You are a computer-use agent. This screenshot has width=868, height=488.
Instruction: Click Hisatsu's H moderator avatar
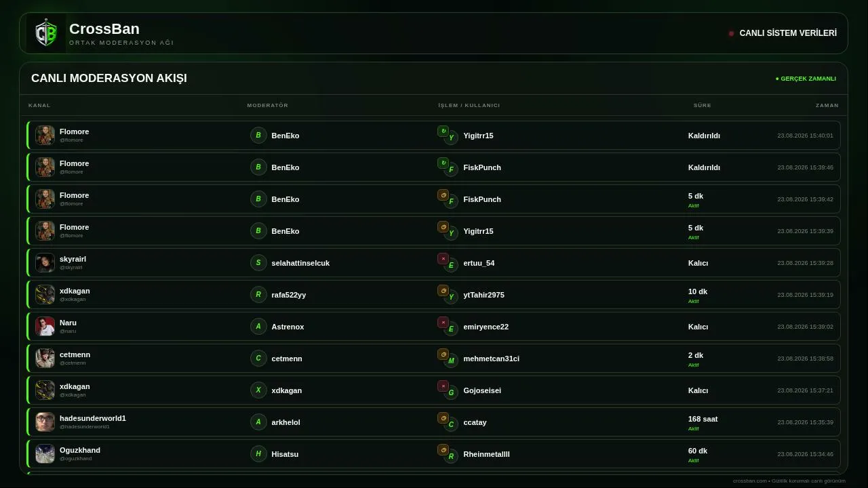[258, 453]
